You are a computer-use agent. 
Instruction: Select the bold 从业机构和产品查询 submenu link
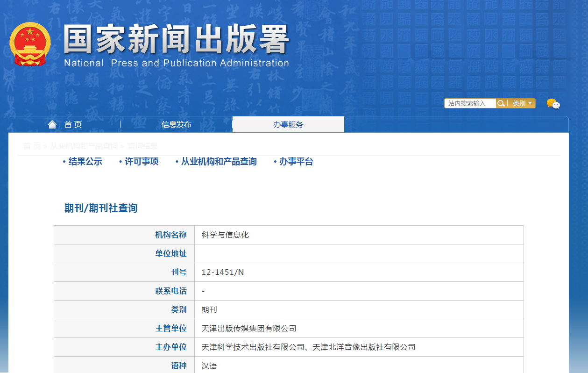(x=219, y=162)
